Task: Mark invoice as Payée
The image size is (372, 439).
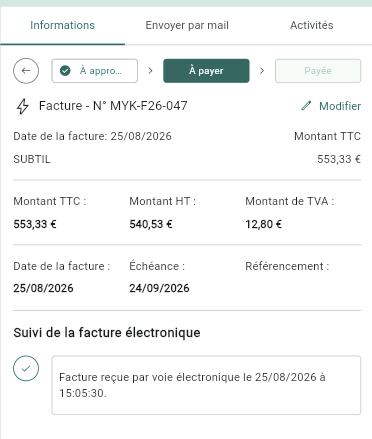Action: (318, 71)
